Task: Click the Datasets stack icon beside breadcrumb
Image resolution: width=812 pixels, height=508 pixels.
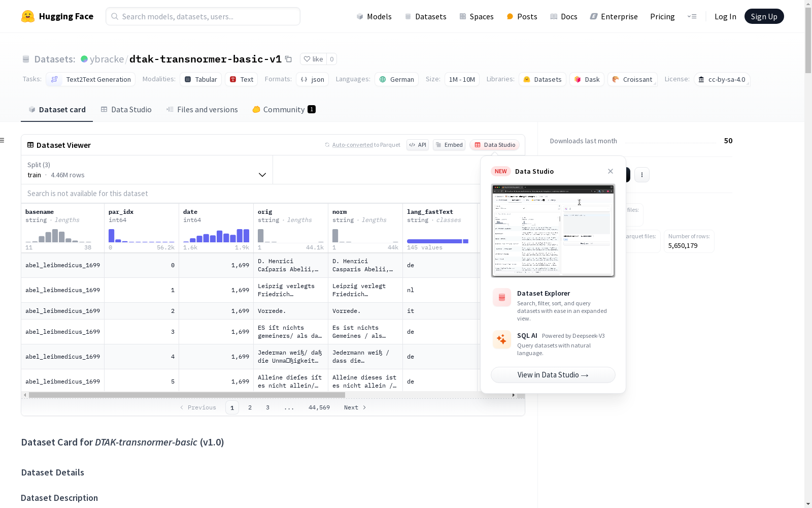Action: tap(26, 59)
